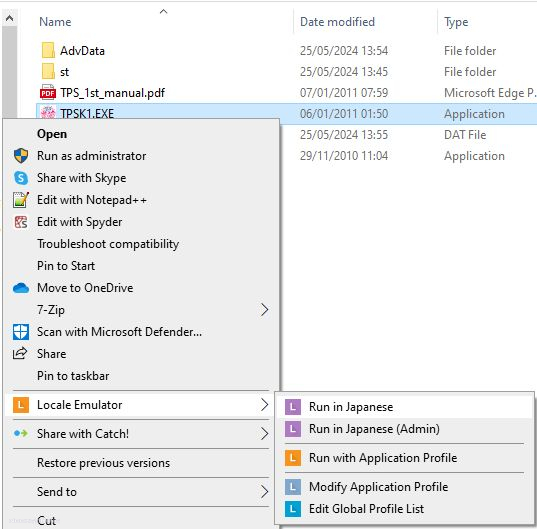Select Edit with Spyder
The width and height of the screenshot is (537, 529).
click(141, 222)
